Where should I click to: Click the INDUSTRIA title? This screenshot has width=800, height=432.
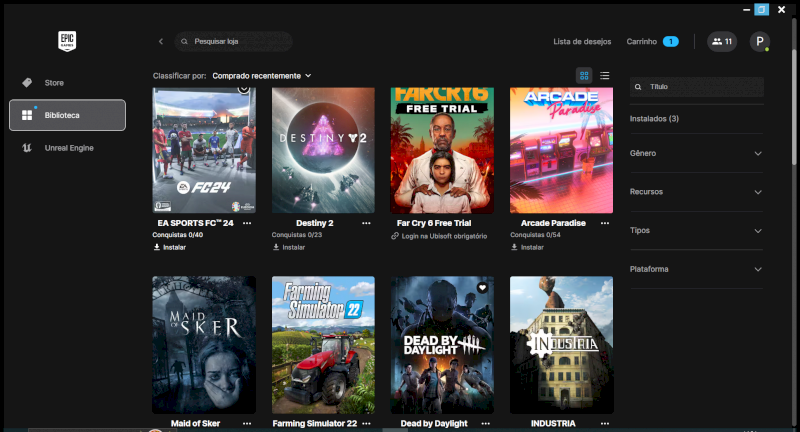tap(553, 423)
